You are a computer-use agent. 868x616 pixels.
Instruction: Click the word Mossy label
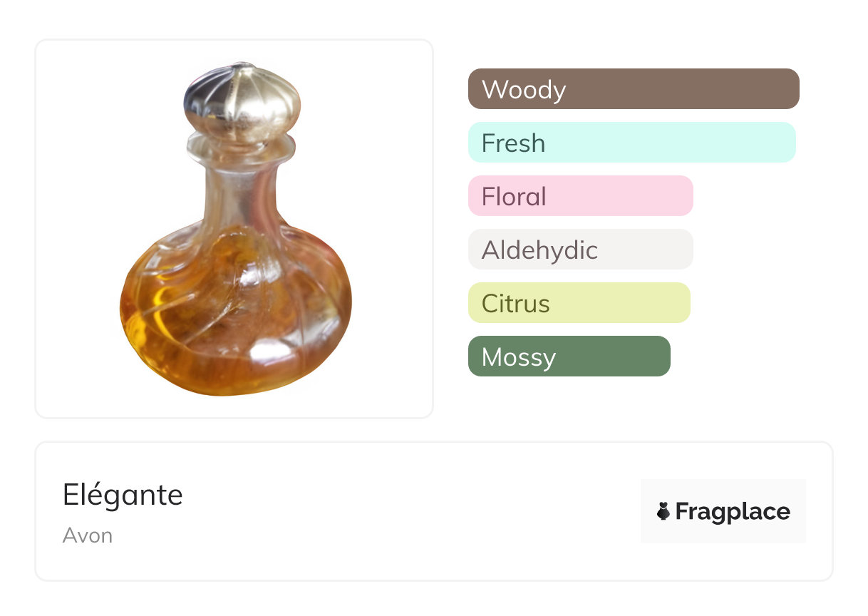click(x=518, y=357)
